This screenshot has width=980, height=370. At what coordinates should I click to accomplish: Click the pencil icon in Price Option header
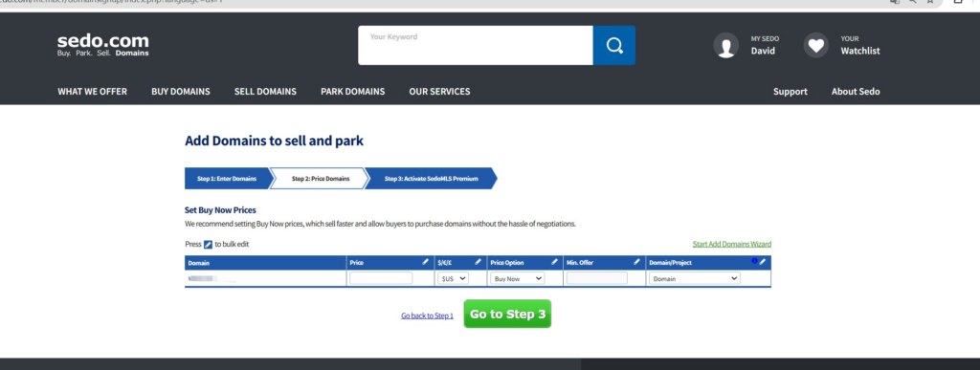pos(554,262)
